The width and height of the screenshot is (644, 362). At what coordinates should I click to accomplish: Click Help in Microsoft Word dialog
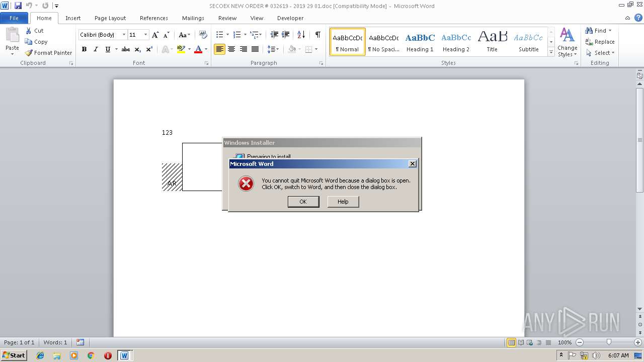tap(343, 202)
